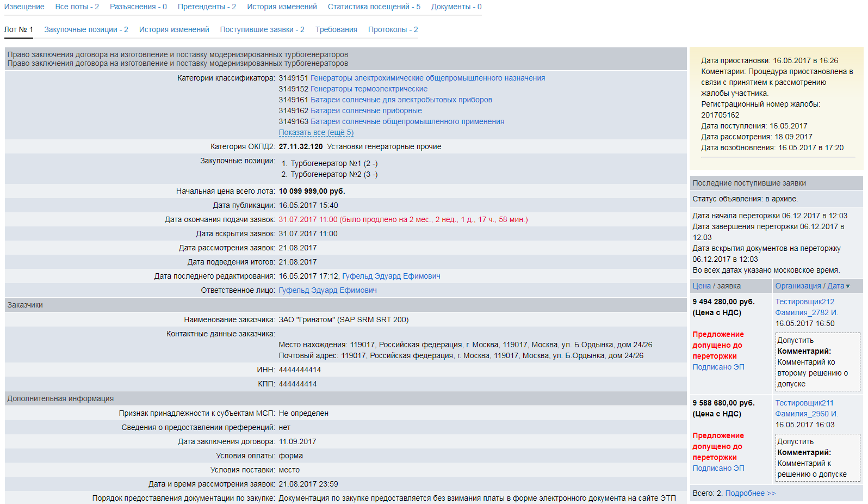Viewport: 868px width, 504px height.
Task: Switch to the Требования sub-tab
Action: pyautogui.click(x=336, y=30)
